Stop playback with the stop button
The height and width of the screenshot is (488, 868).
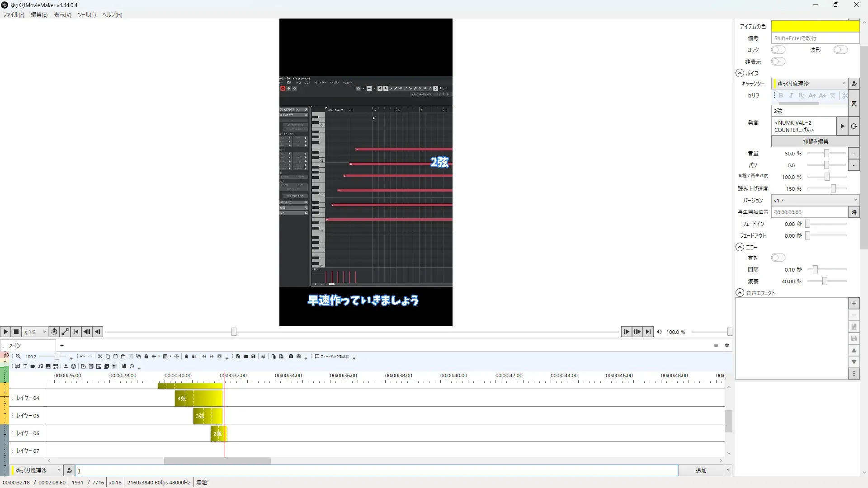pos(16,332)
